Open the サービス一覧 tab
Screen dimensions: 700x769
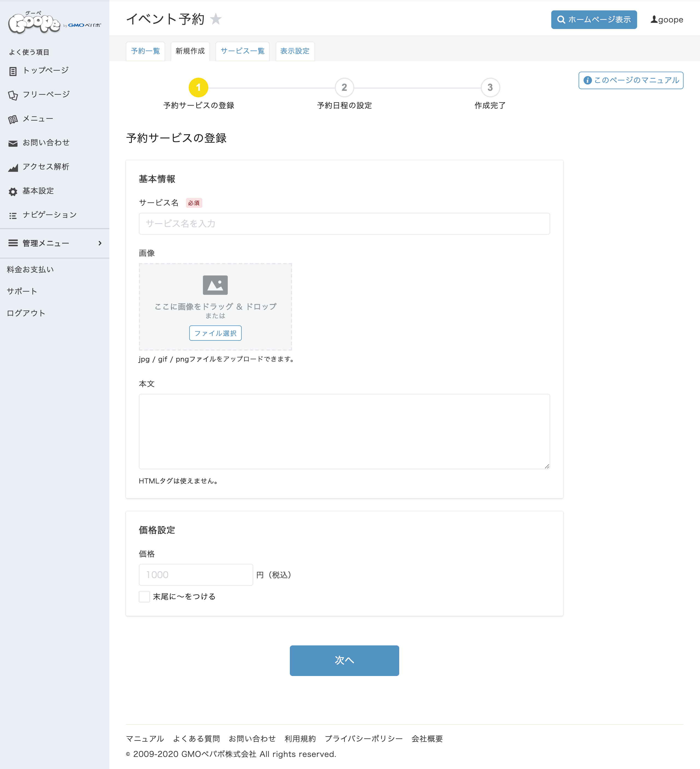(x=242, y=51)
